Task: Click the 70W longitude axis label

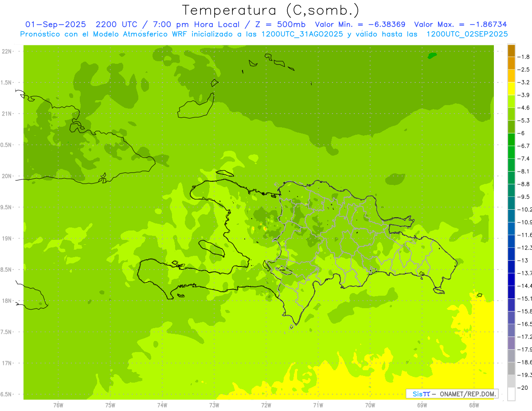Action: tap(370, 405)
